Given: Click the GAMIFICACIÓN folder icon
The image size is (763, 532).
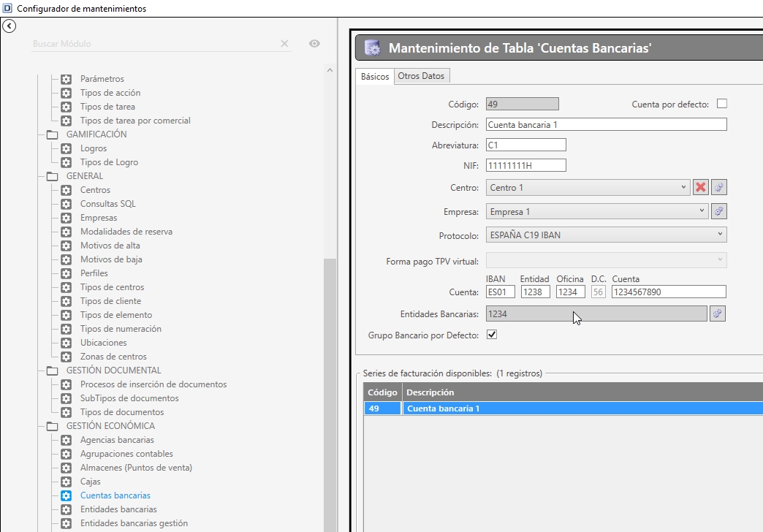Looking at the screenshot, I should (x=52, y=134).
